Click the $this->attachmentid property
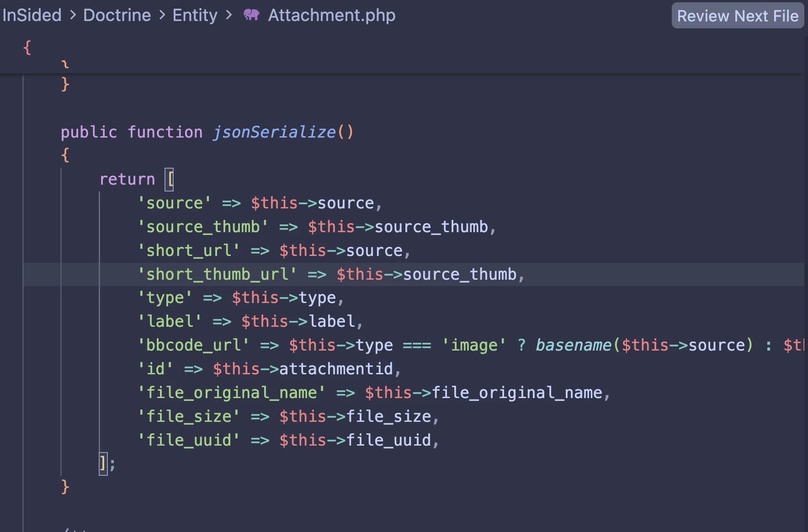This screenshot has height=532, width=808. pos(303,369)
